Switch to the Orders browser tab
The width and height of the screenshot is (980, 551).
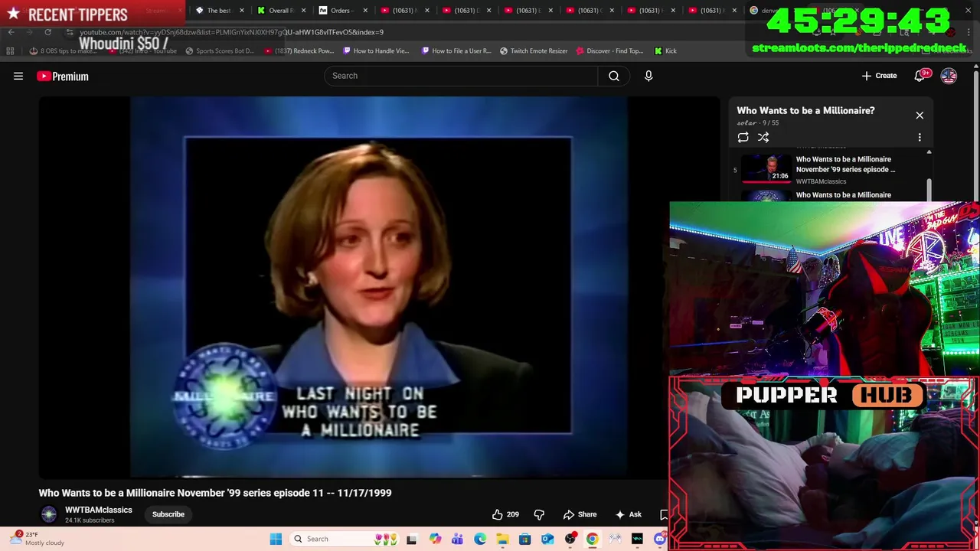pyautogui.click(x=341, y=10)
